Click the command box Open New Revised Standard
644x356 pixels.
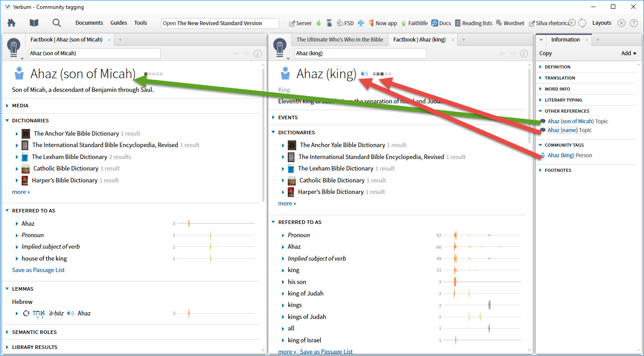(220, 23)
